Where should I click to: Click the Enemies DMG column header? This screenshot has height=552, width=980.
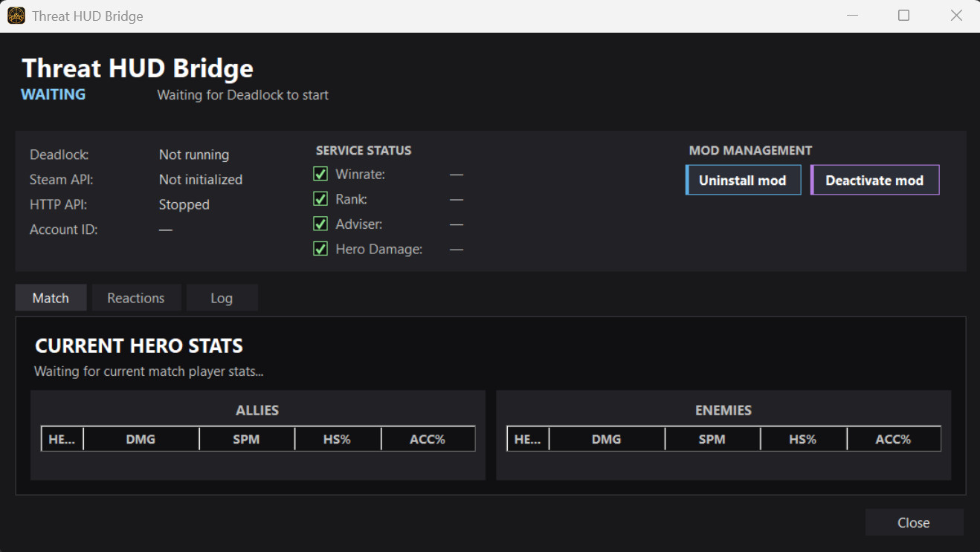coord(607,439)
